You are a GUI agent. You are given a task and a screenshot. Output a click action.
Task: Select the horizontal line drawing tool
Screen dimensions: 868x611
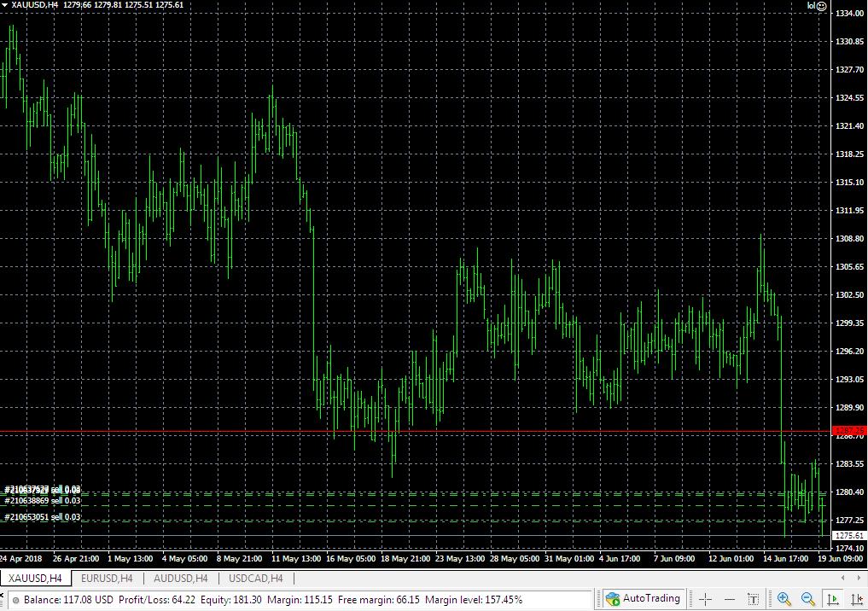click(730, 599)
